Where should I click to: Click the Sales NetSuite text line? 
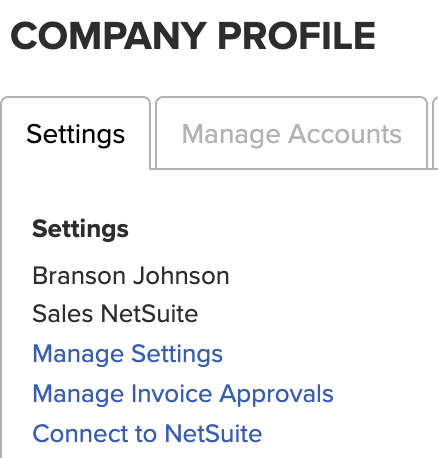[115, 314]
